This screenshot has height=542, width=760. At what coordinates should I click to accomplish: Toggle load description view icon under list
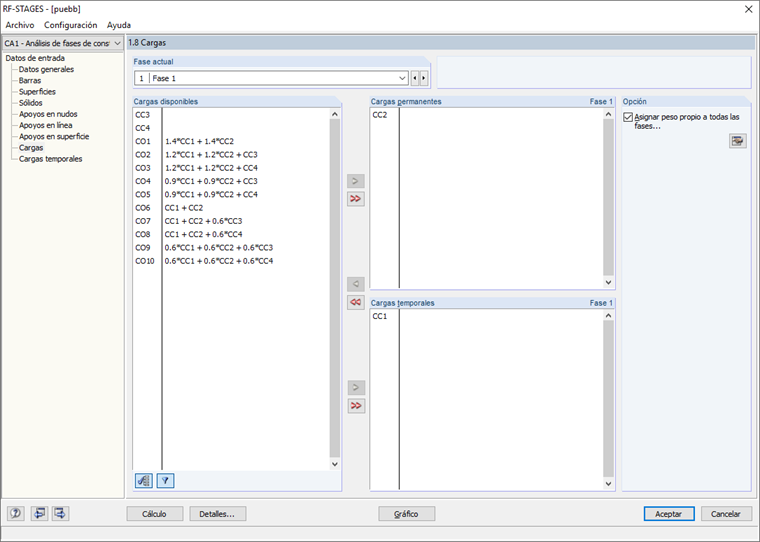[143, 481]
